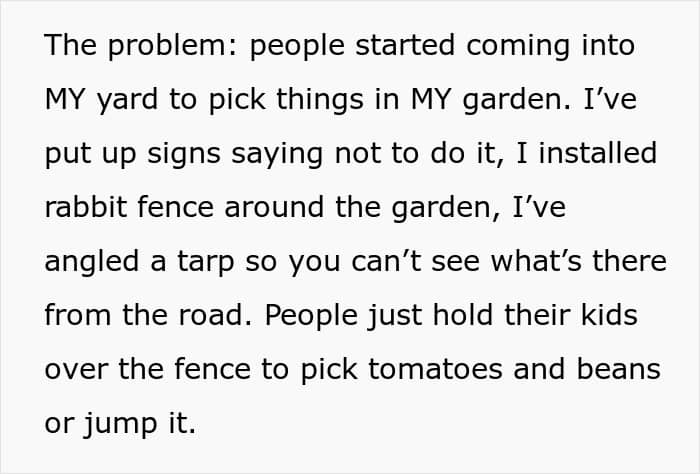
Task: Click the words "The problem:"
Action: [141, 46]
